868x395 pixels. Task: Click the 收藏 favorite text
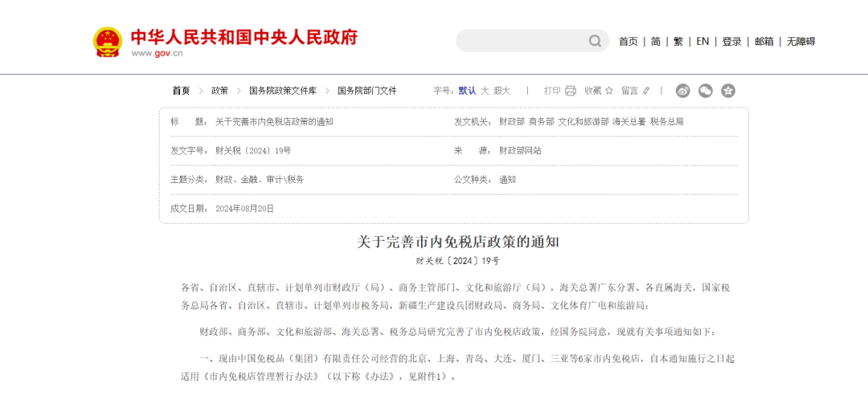pos(593,91)
